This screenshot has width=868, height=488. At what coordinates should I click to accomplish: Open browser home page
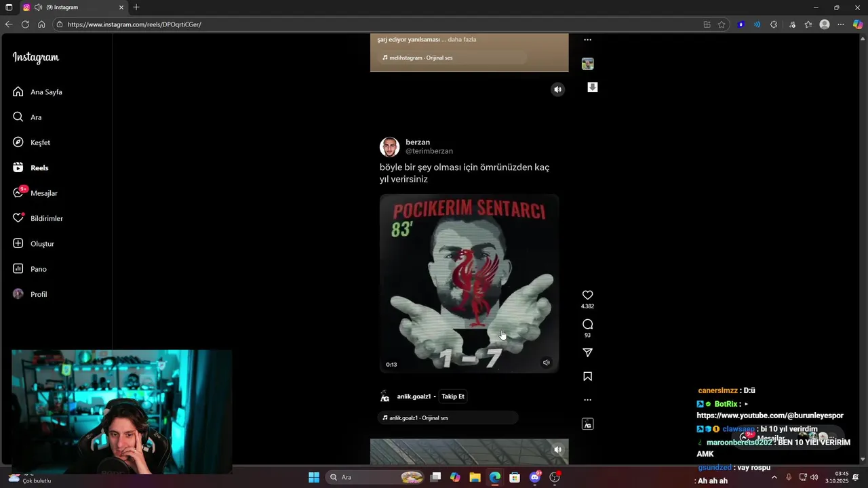41,24
